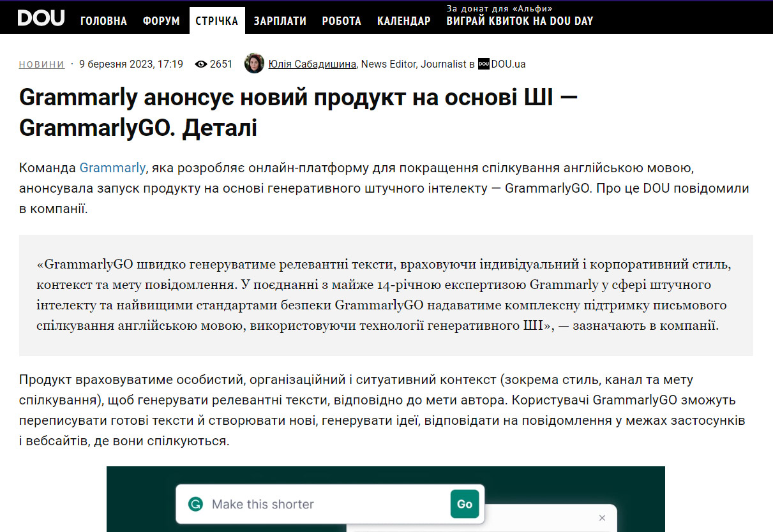The width and height of the screenshot is (773, 532).
Task: Click the views count 2651
Action: click(x=221, y=64)
